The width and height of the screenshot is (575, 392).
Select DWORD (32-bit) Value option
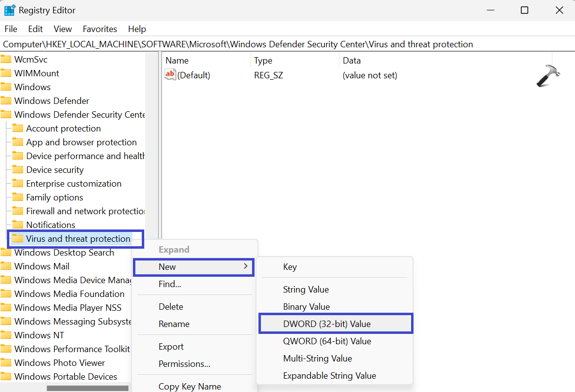tap(327, 324)
